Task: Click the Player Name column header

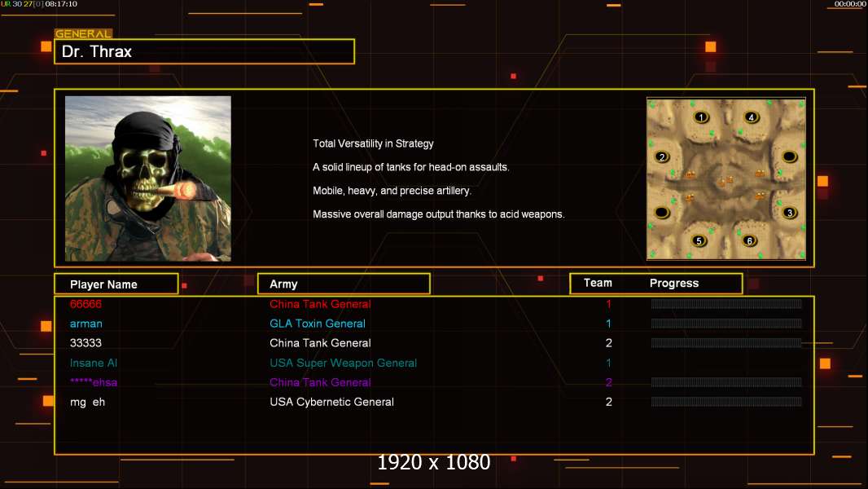Action: point(116,284)
